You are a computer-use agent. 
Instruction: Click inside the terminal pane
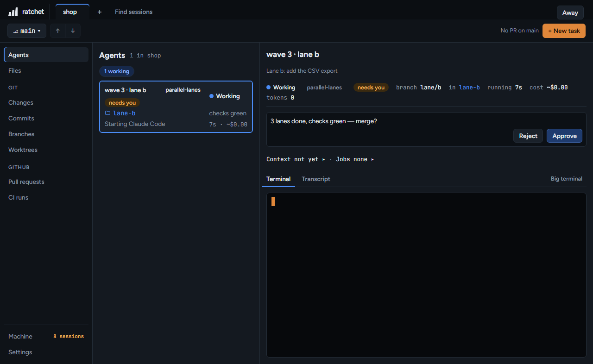pos(426,275)
